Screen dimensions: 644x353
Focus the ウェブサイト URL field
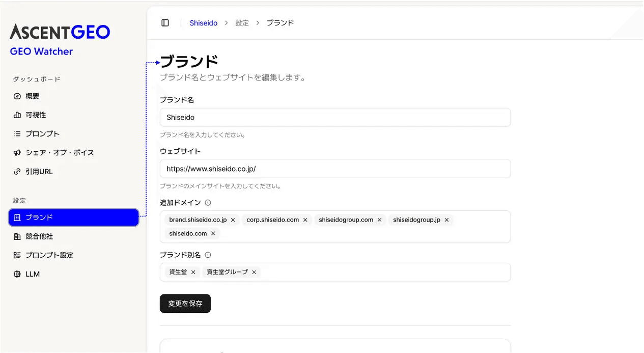[x=335, y=169]
